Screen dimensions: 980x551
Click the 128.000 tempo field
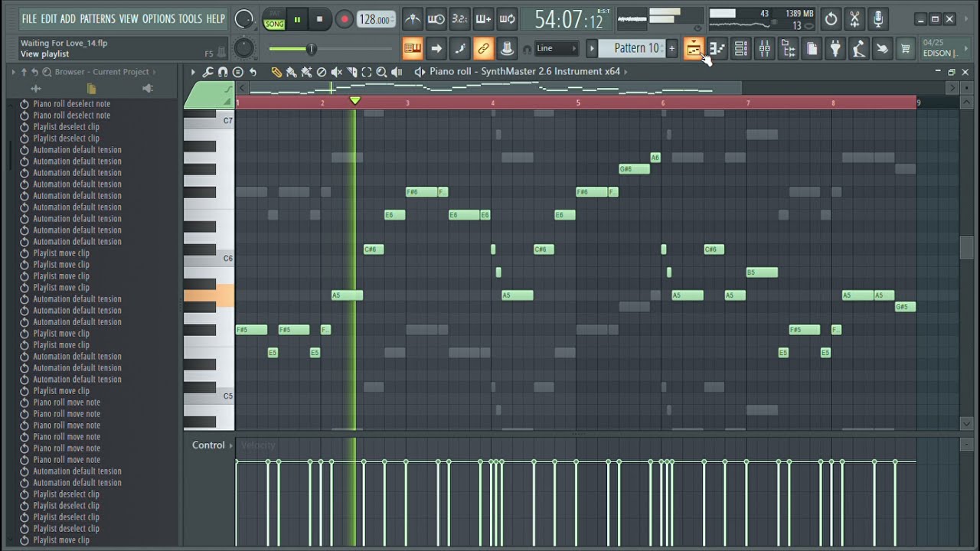(376, 19)
